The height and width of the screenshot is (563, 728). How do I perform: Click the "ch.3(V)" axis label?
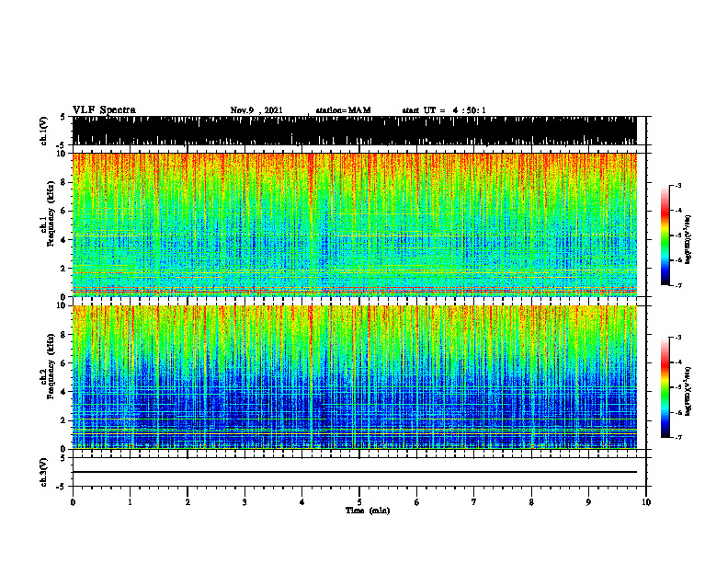click(x=44, y=473)
